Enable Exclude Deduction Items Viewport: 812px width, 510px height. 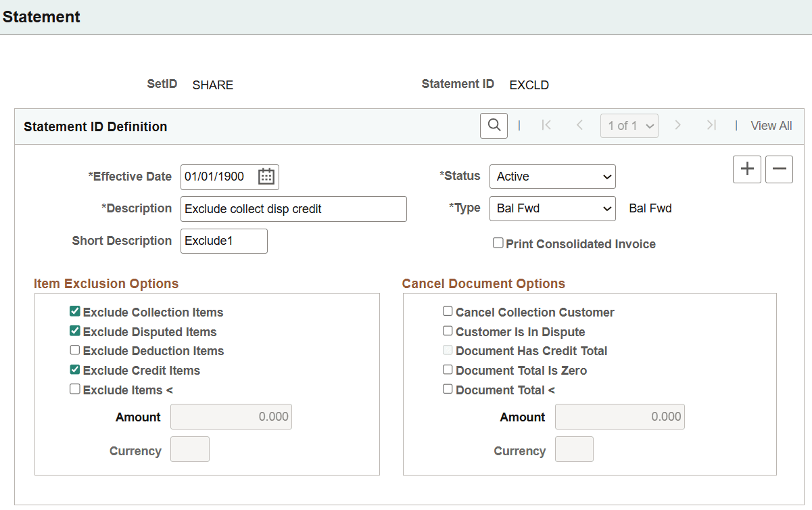point(75,350)
